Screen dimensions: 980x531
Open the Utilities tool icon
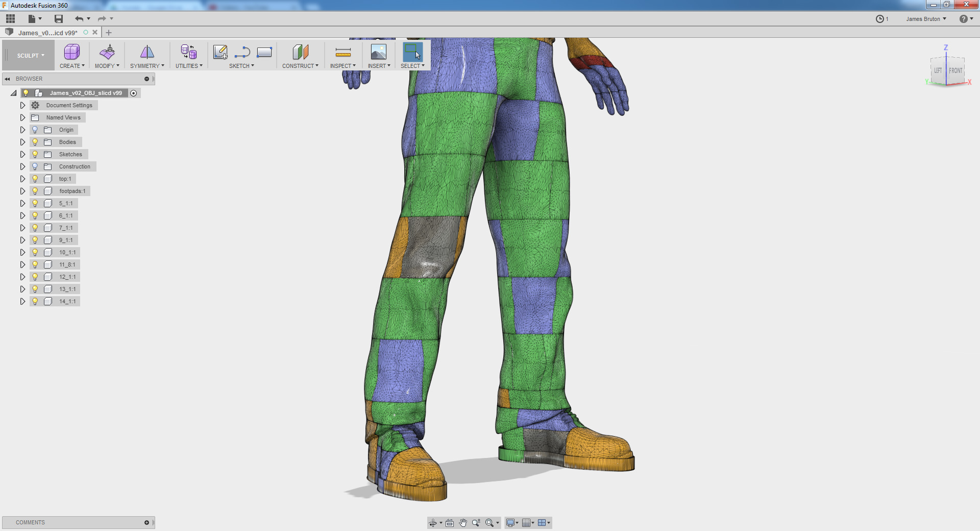point(188,52)
